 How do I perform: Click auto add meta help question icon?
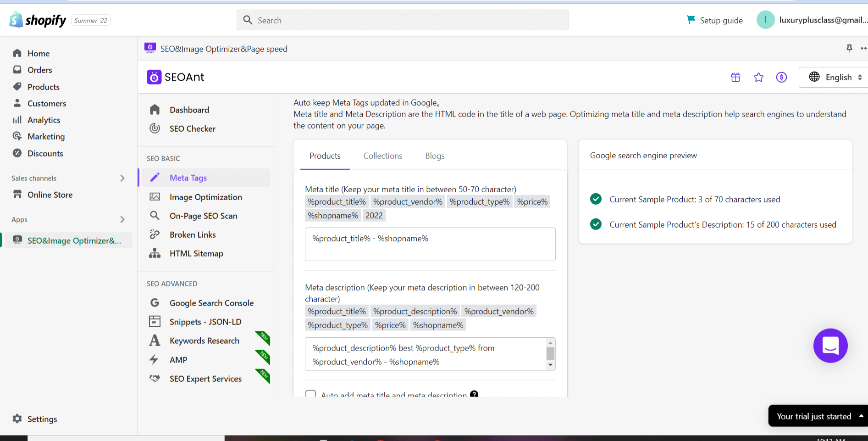tap(474, 394)
